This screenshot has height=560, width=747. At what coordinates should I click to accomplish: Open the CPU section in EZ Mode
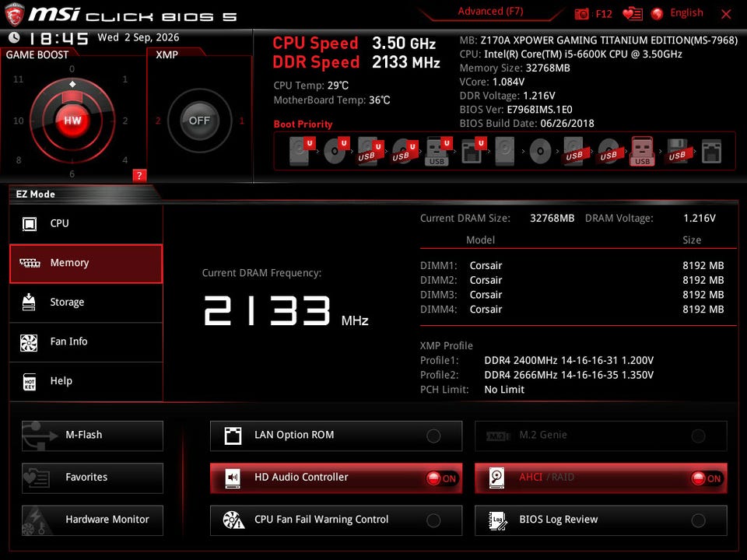[x=86, y=224]
